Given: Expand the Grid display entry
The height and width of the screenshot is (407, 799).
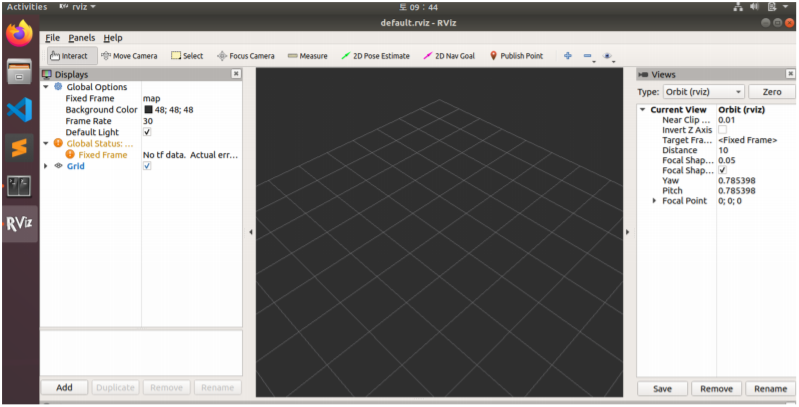Looking at the screenshot, I should [x=46, y=166].
